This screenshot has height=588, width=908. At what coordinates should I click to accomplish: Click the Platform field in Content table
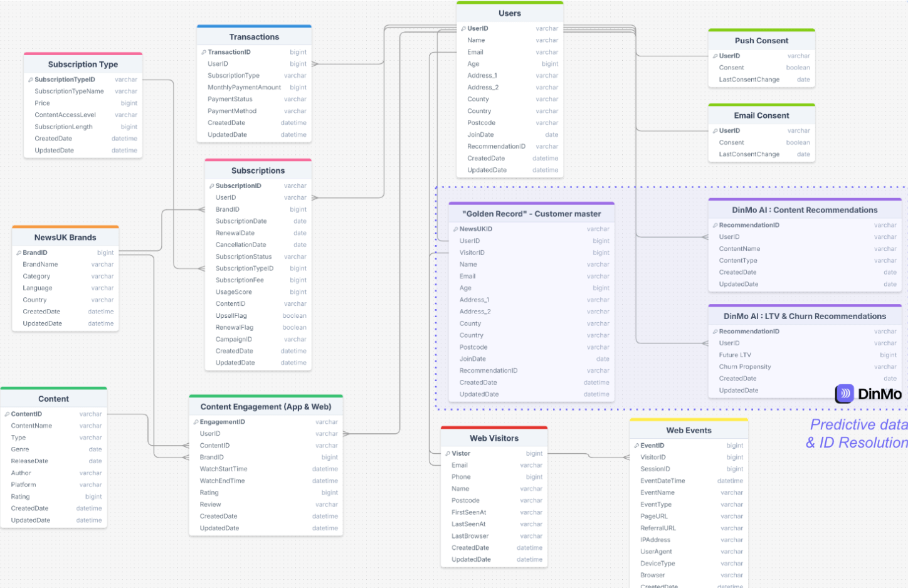(x=53, y=485)
